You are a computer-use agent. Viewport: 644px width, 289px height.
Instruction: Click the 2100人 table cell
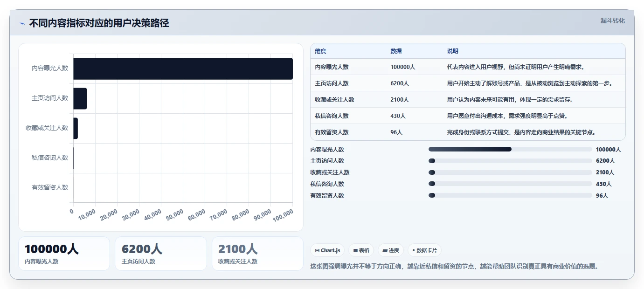(x=400, y=100)
